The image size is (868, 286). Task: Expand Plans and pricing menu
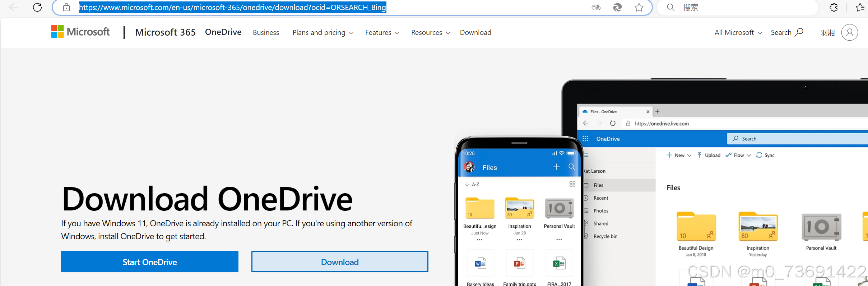323,32
